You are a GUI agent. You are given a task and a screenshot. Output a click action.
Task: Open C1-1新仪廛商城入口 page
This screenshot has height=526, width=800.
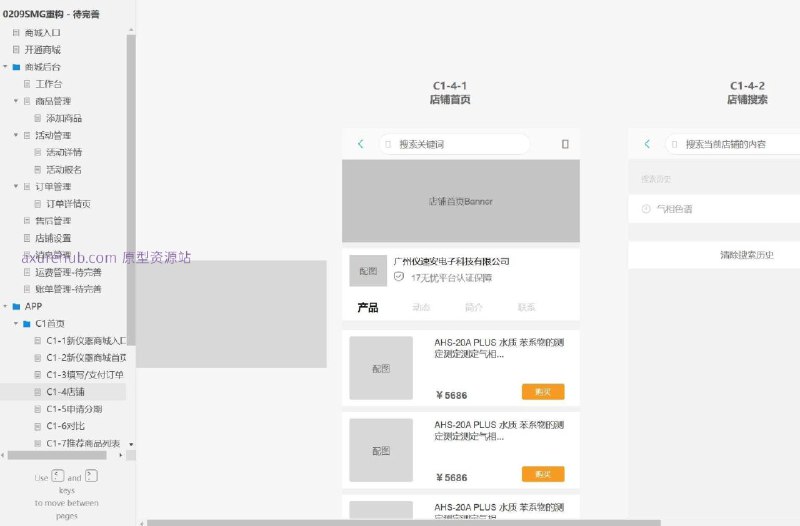pyautogui.click(x=86, y=341)
